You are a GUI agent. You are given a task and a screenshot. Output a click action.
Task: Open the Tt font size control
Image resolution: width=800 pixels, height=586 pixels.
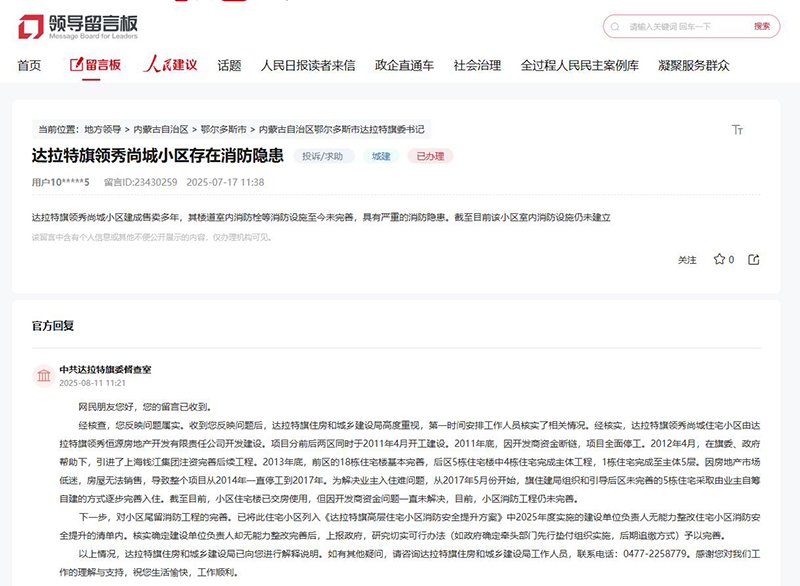point(737,128)
